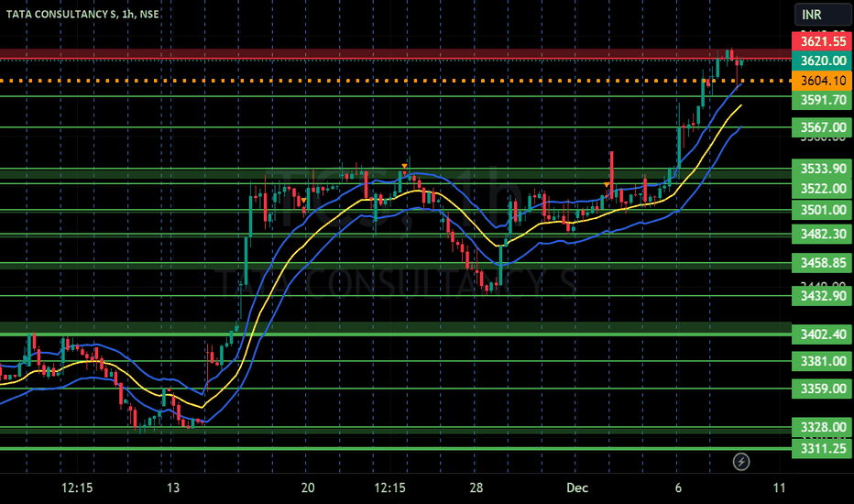Click the 3402.40 level price label
This screenshot has width=854, height=504.
(x=822, y=334)
